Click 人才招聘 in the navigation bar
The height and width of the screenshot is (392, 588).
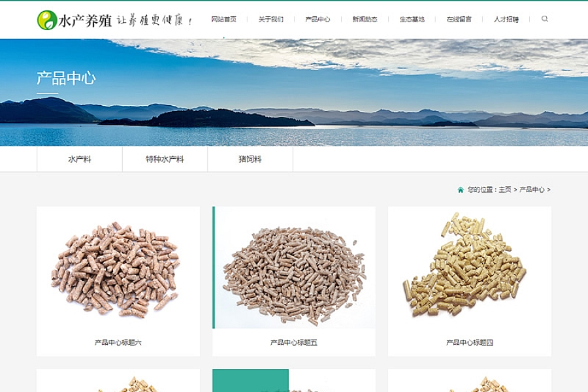pos(506,19)
